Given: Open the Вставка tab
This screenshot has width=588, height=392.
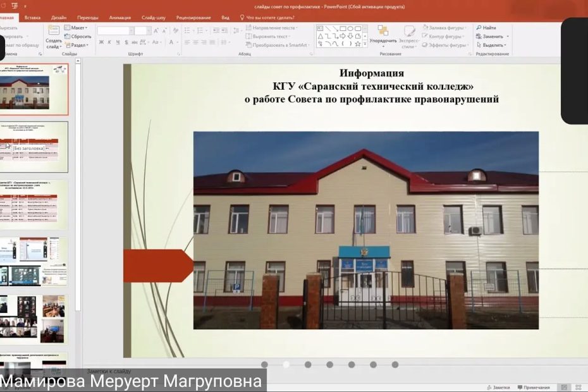Looking at the screenshot, I should click(x=32, y=18).
